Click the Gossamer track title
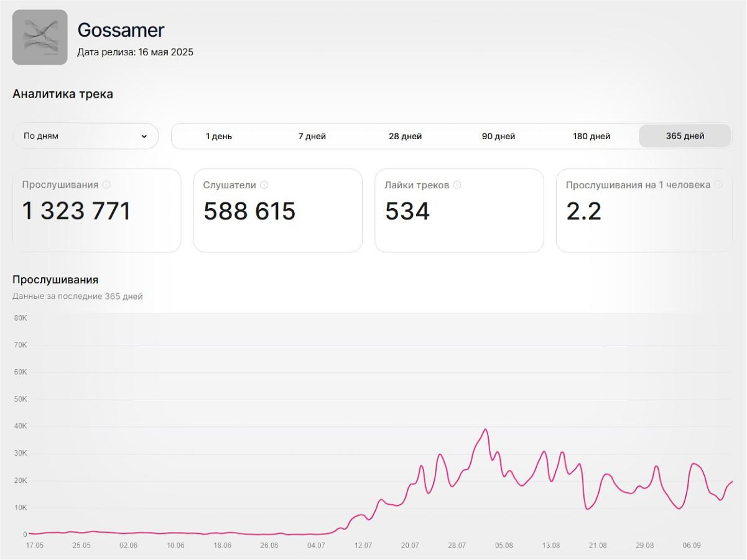 [x=121, y=30]
